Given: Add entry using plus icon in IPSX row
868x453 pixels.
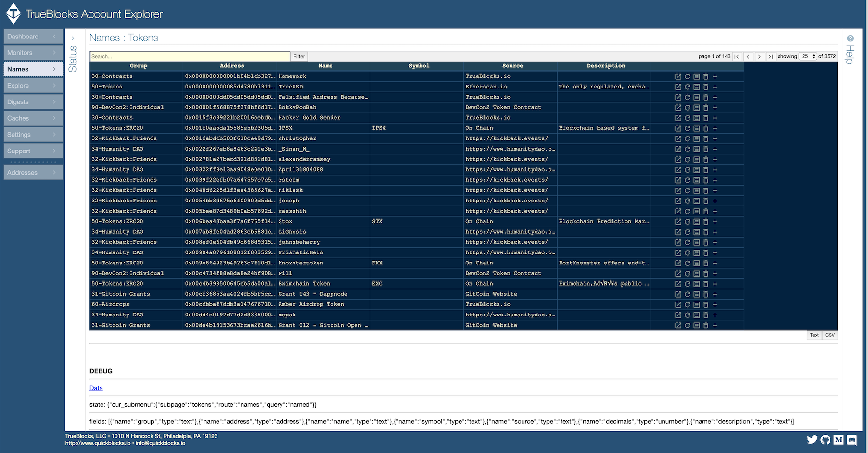Looking at the screenshot, I should [715, 128].
